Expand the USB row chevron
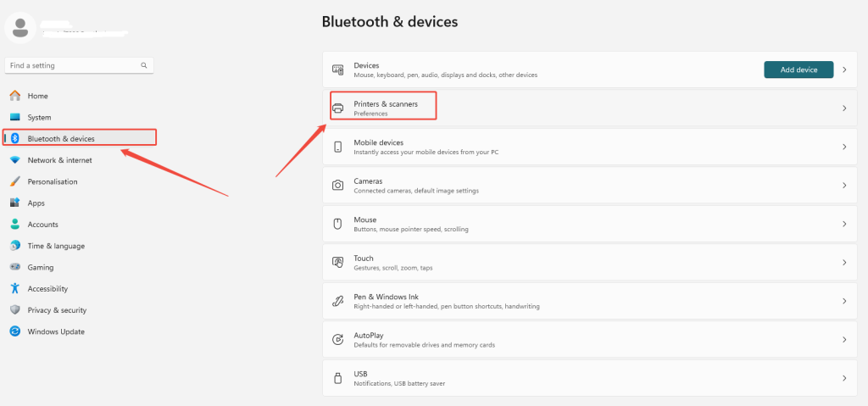 click(x=844, y=378)
